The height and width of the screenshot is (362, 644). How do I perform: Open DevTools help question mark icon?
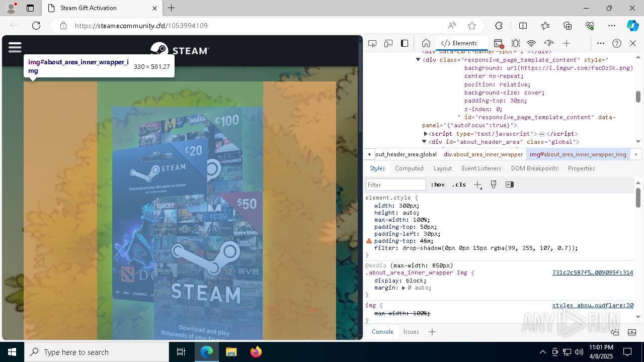coord(617,43)
